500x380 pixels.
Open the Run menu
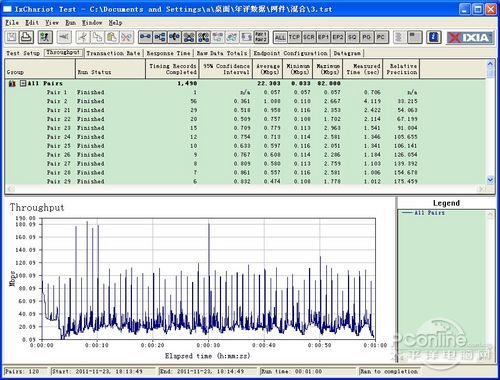coord(70,23)
